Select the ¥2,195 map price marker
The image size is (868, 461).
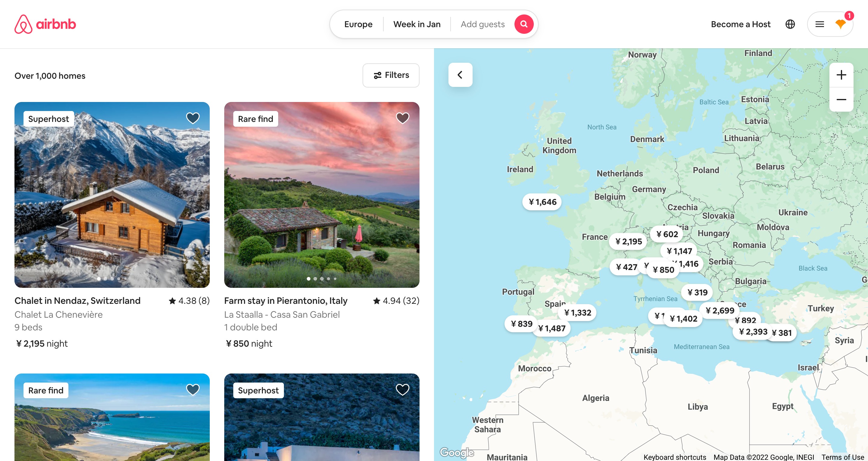tap(628, 241)
